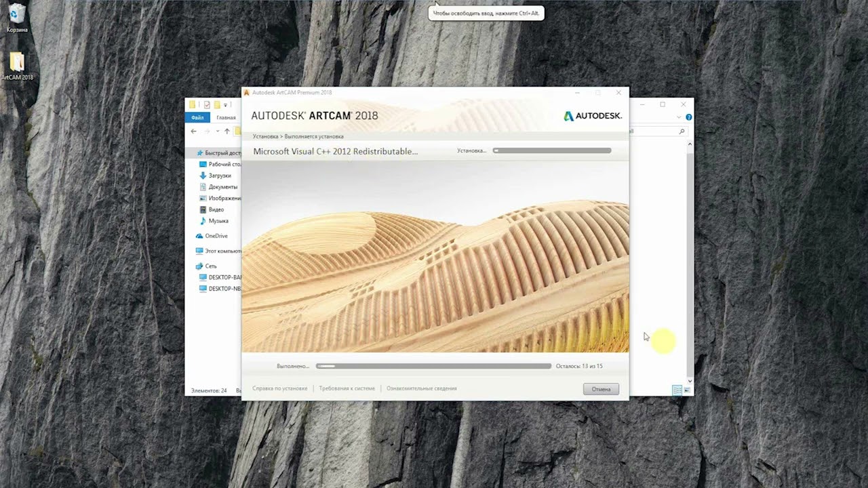Open Документы folder in Explorer sidebar
The image size is (868, 488).
click(218, 187)
